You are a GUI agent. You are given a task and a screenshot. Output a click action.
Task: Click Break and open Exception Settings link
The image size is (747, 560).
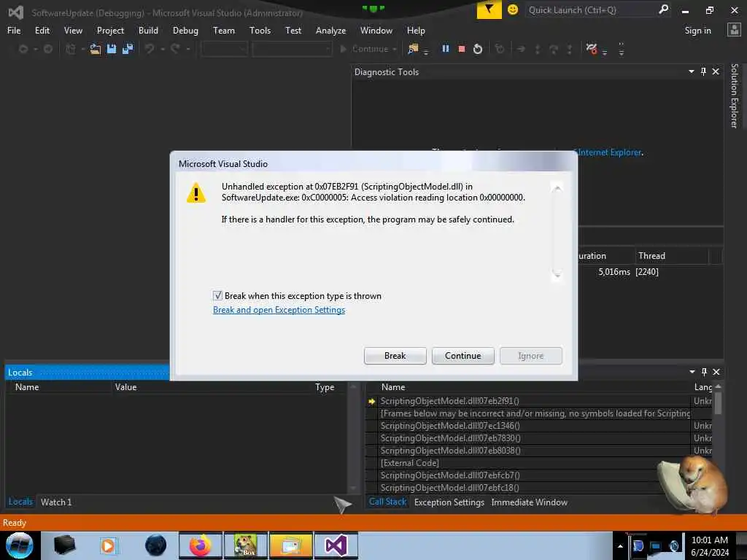pos(279,310)
